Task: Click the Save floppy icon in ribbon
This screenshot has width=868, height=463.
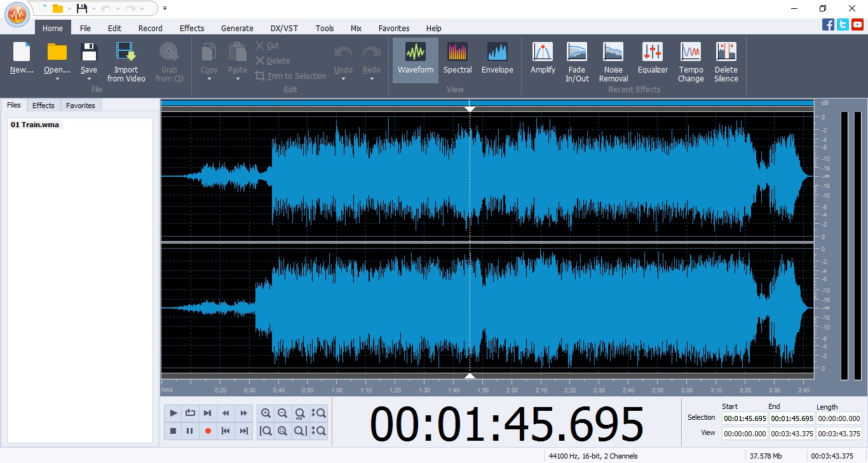Action: point(89,52)
